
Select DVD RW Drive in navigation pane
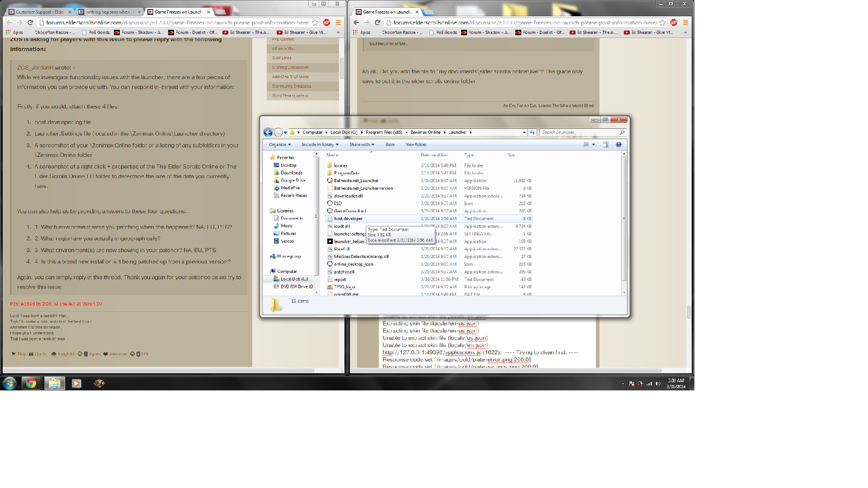[297, 286]
